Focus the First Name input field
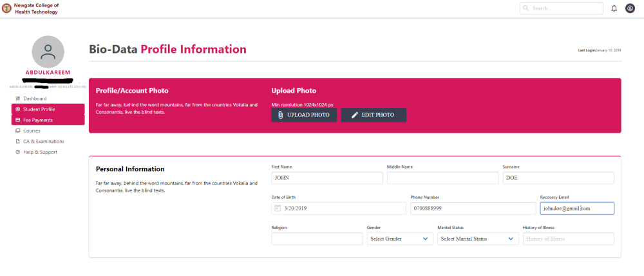Viewport: 644px width, 276px height. tap(327, 178)
